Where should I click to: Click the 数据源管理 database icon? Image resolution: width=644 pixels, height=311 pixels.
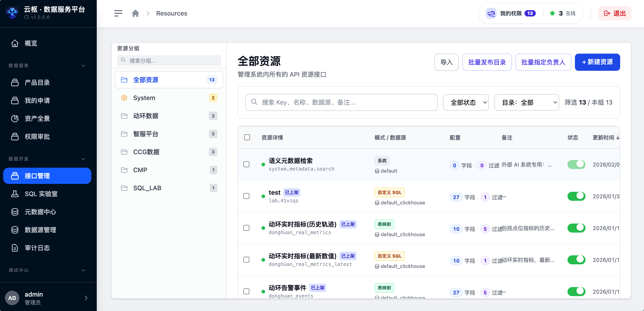[x=15, y=230]
